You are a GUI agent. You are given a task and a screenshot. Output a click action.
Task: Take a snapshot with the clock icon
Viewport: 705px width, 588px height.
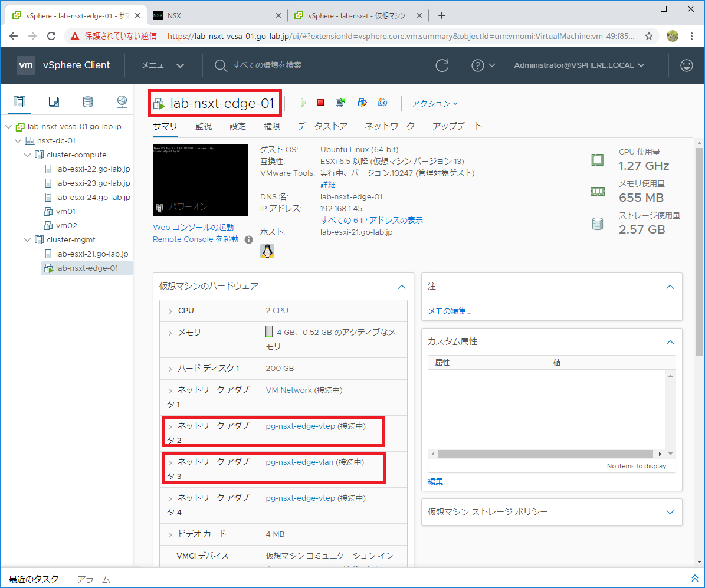point(383,103)
